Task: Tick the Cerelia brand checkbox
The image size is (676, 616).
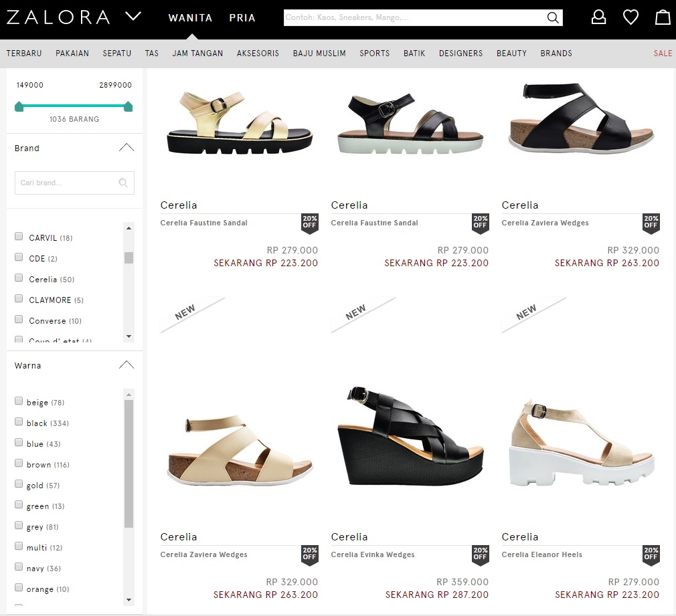Action: tap(19, 278)
